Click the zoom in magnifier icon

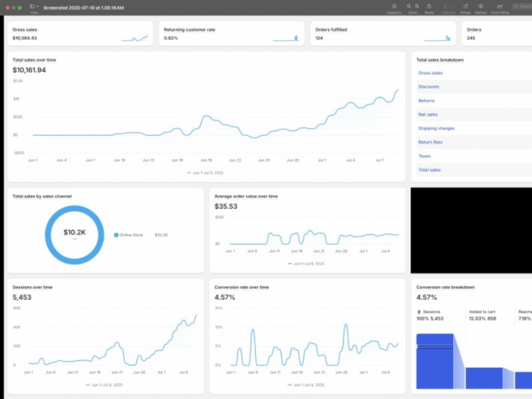[417, 6]
